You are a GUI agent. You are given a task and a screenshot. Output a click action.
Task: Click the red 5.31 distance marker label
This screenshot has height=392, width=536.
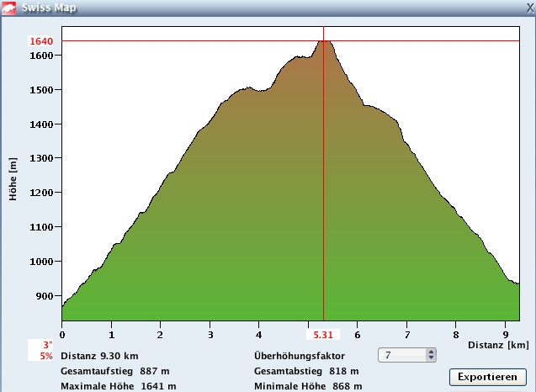point(323,335)
